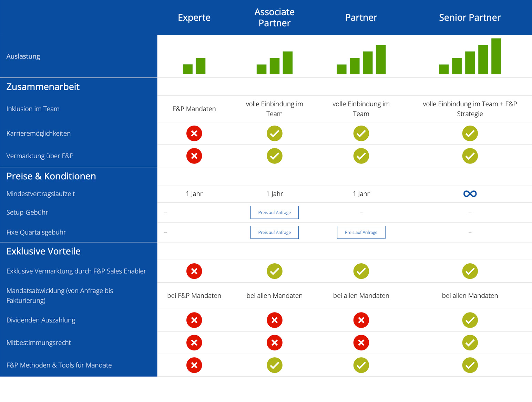Click the Fixe Quartalsgebühr row label
The width and height of the screenshot is (532, 402).
[36, 232]
